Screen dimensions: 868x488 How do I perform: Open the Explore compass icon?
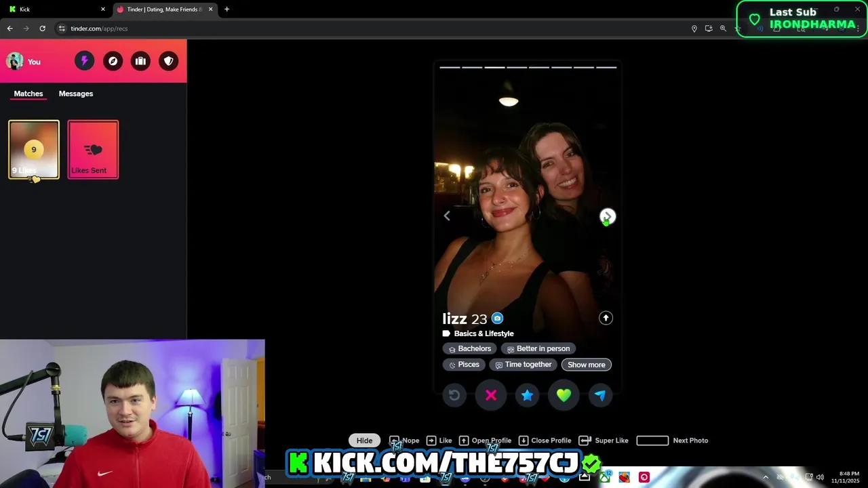113,61
